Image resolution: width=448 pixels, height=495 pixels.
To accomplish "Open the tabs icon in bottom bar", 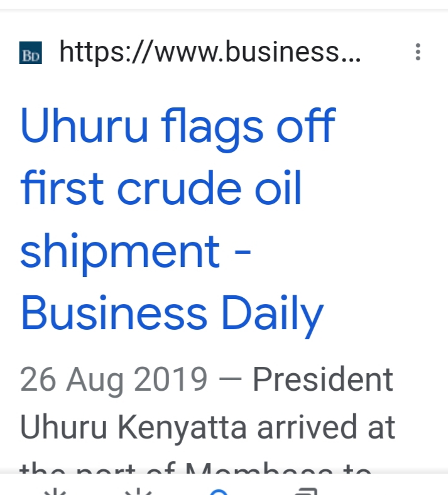I will tap(306, 491).
